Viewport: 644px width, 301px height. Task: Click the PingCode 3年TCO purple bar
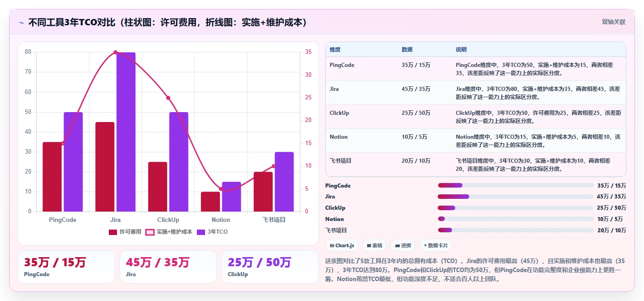(x=73, y=162)
